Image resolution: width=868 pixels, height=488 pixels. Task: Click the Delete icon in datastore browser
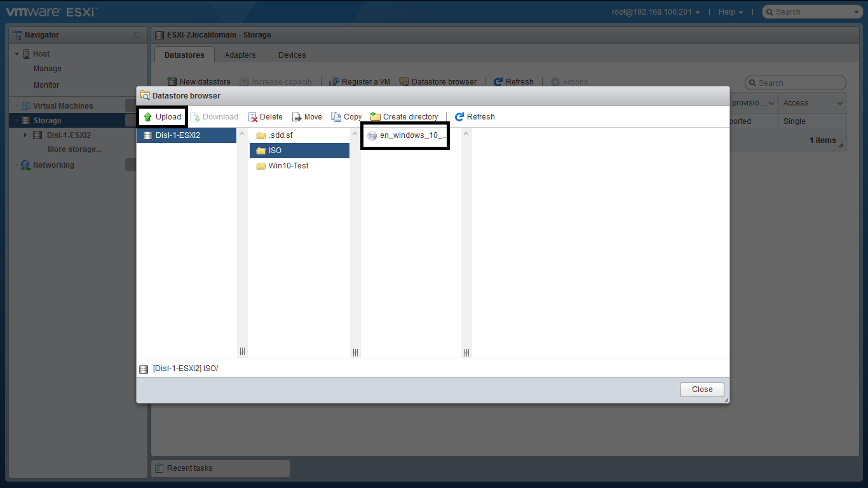coord(253,117)
